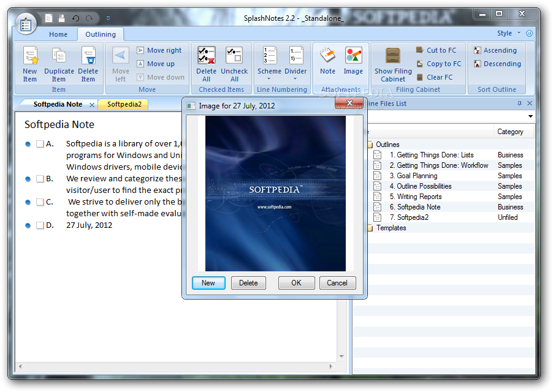Viewport: 553px width, 392px height.
Task: Open 6. Softpedia Note outline
Action: 415,207
